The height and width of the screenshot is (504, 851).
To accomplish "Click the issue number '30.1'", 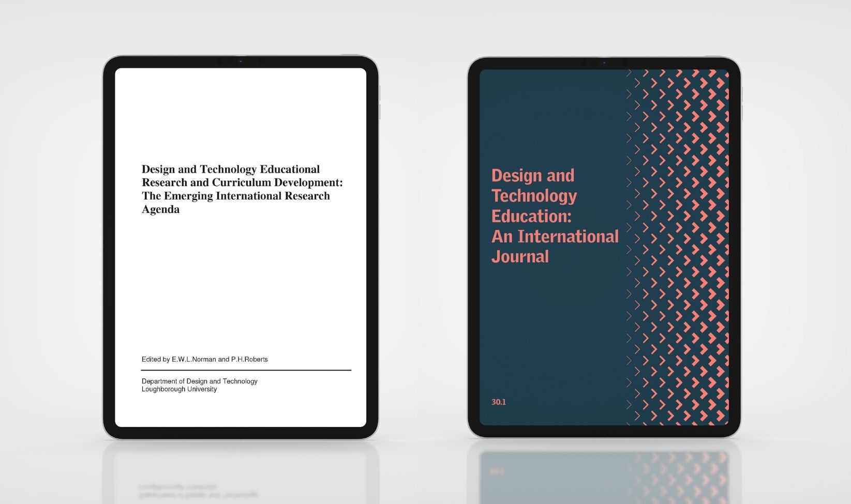I will coord(499,402).
